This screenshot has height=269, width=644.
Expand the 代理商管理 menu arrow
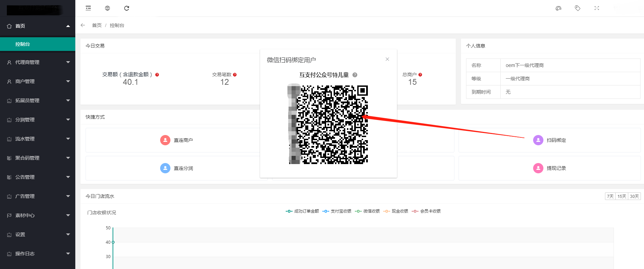pyautogui.click(x=68, y=62)
